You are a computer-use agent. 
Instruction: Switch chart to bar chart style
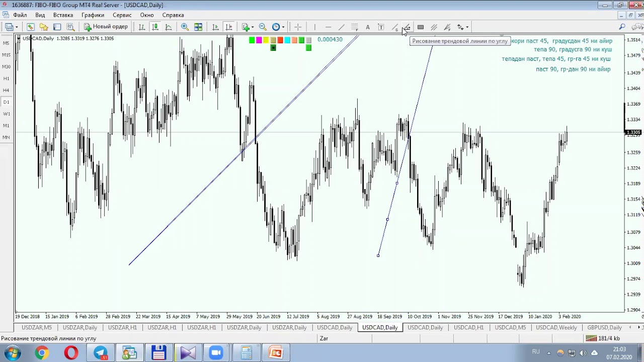tap(142, 27)
